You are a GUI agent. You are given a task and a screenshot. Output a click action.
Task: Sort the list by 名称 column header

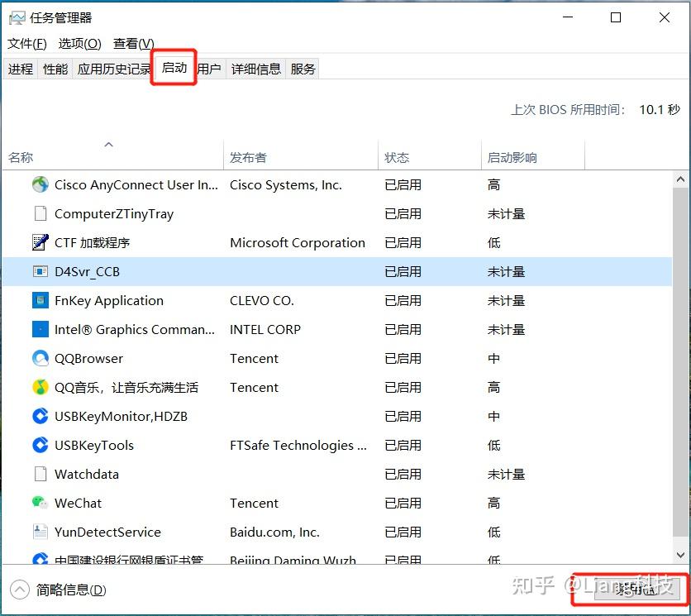tap(113, 155)
